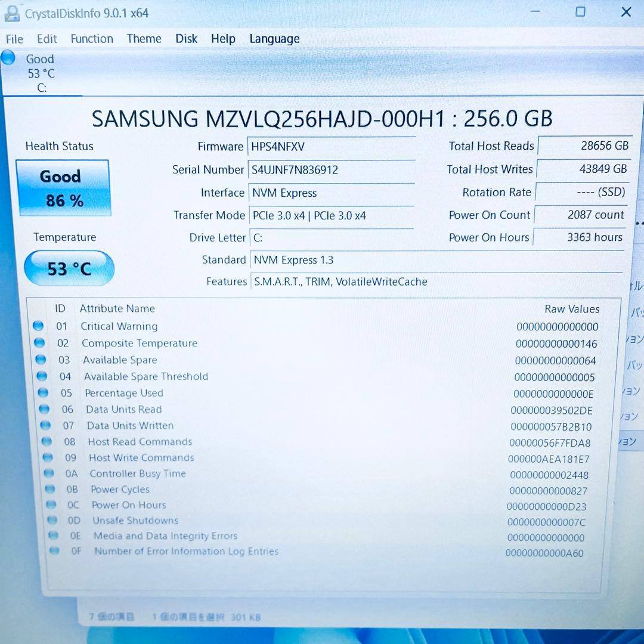
Task: Open the Edit menu
Action: [x=47, y=38]
